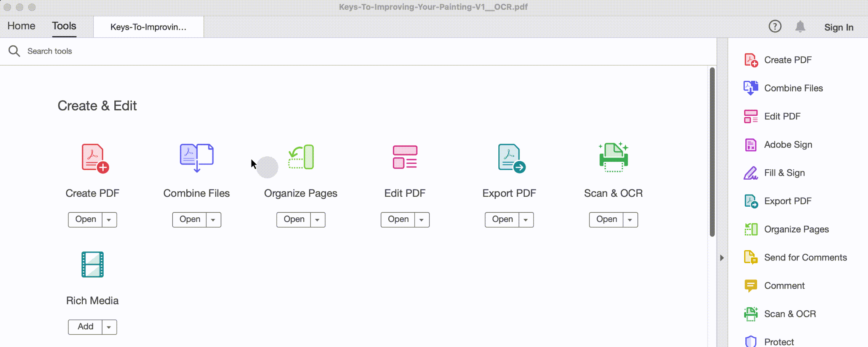Open the Create PDF tool button

coord(85,220)
